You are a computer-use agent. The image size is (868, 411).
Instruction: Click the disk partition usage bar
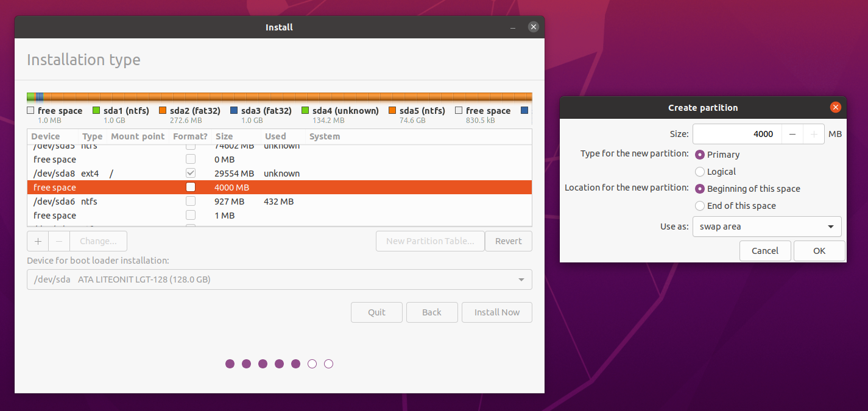(x=280, y=97)
